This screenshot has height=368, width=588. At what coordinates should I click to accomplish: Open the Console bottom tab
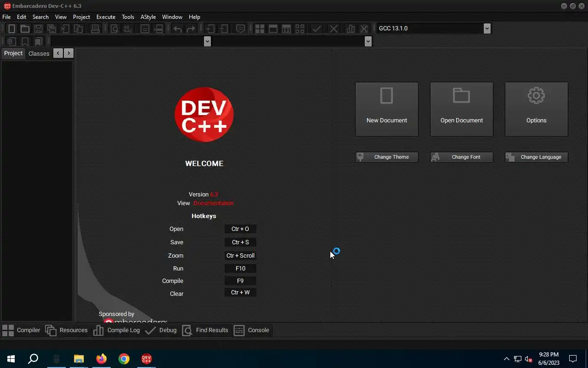pyautogui.click(x=251, y=330)
